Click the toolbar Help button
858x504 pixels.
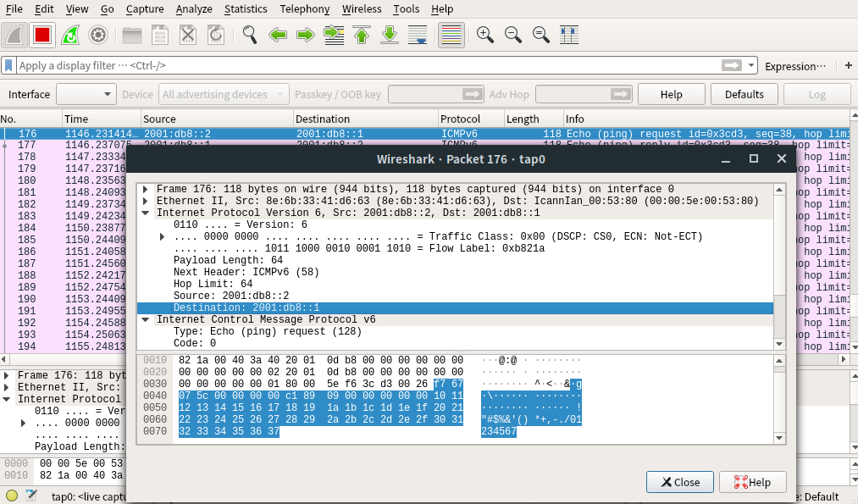[x=672, y=94]
